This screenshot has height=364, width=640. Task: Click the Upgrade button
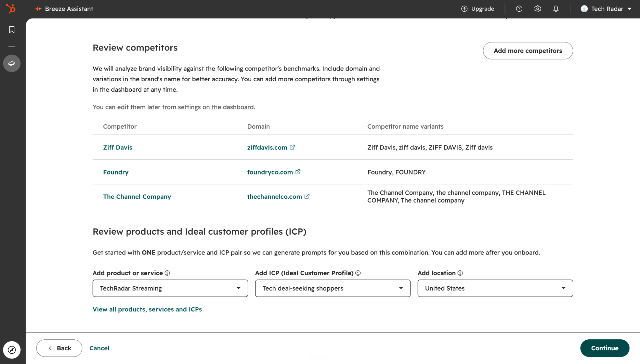[x=477, y=9]
